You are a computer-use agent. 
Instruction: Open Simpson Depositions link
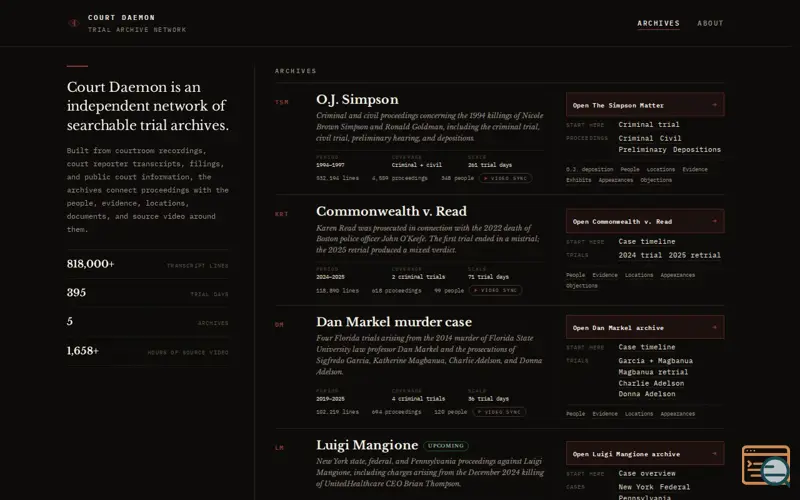[696, 149]
